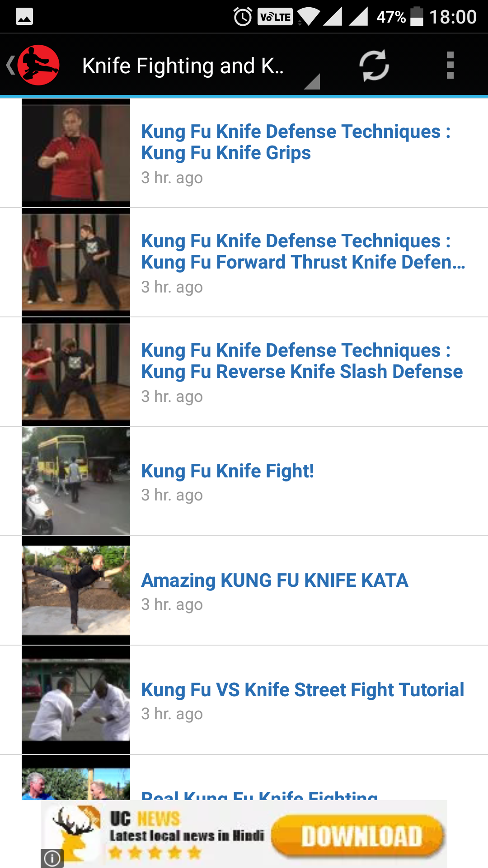Tap the thumbnail of the man kicking outdoors
Screen dimensions: 488x868
pyautogui.click(x=76, y=590)
